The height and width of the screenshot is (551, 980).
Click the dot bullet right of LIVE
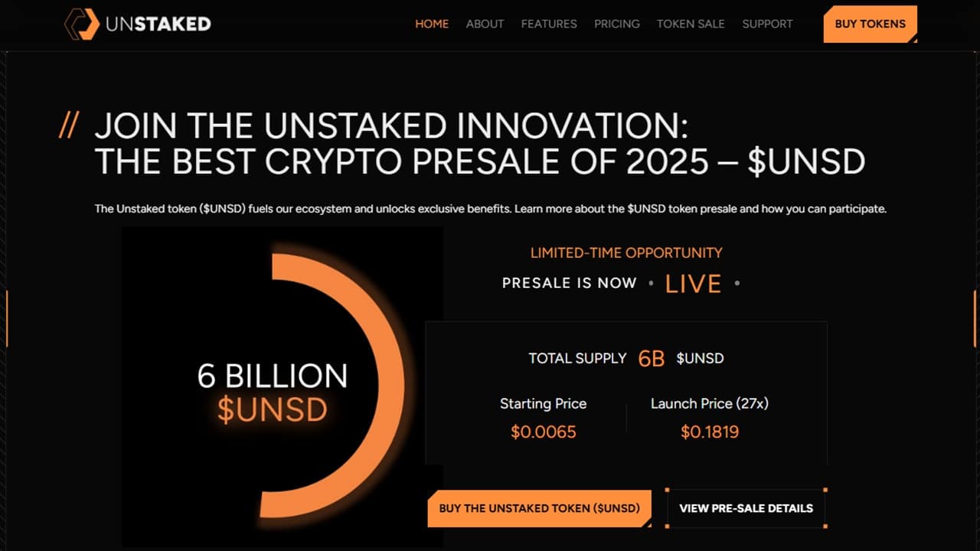737,284
